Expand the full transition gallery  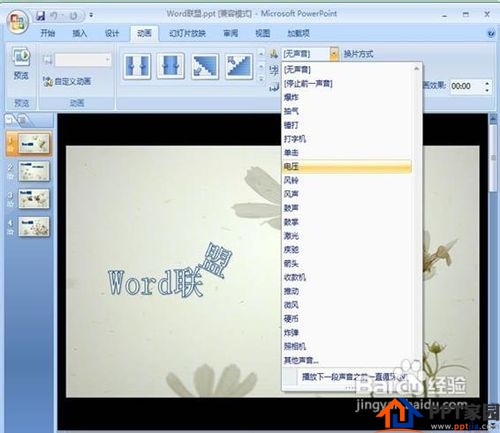(261, 79)
